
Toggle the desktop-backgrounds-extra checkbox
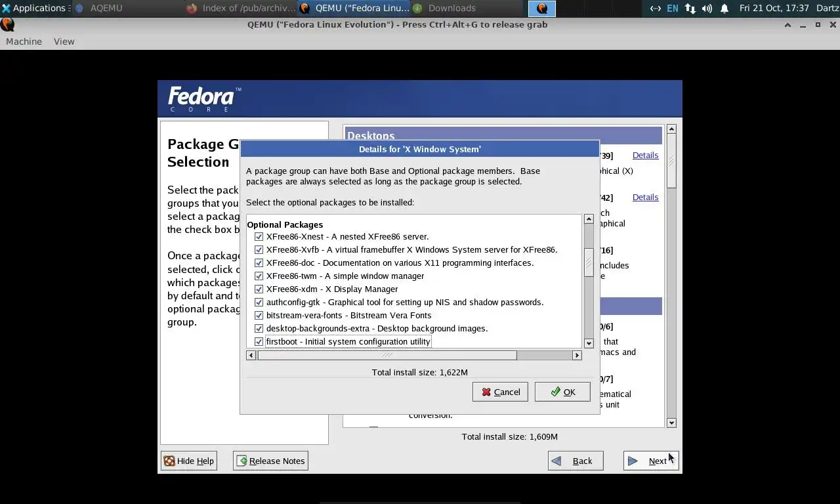click(259, 328)
